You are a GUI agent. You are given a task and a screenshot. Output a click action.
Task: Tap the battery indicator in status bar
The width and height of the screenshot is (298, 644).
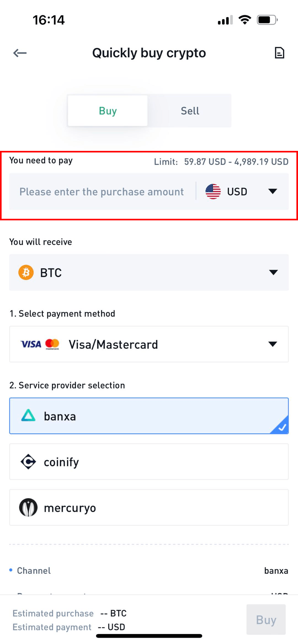point(267,20)
